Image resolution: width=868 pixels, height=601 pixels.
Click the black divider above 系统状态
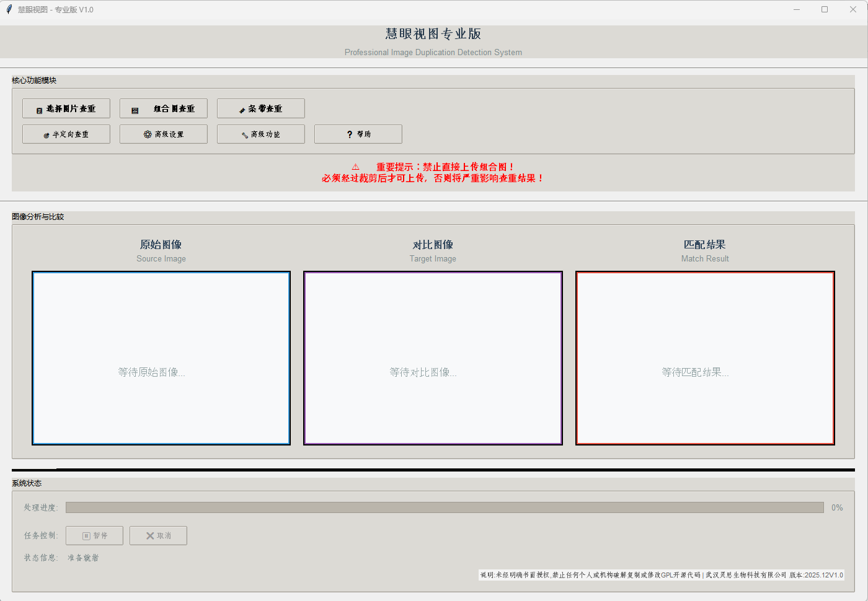[x=433, y=470]
